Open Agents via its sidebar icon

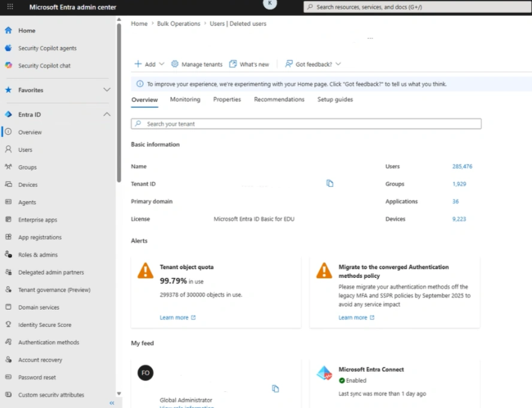coord(8,202)
